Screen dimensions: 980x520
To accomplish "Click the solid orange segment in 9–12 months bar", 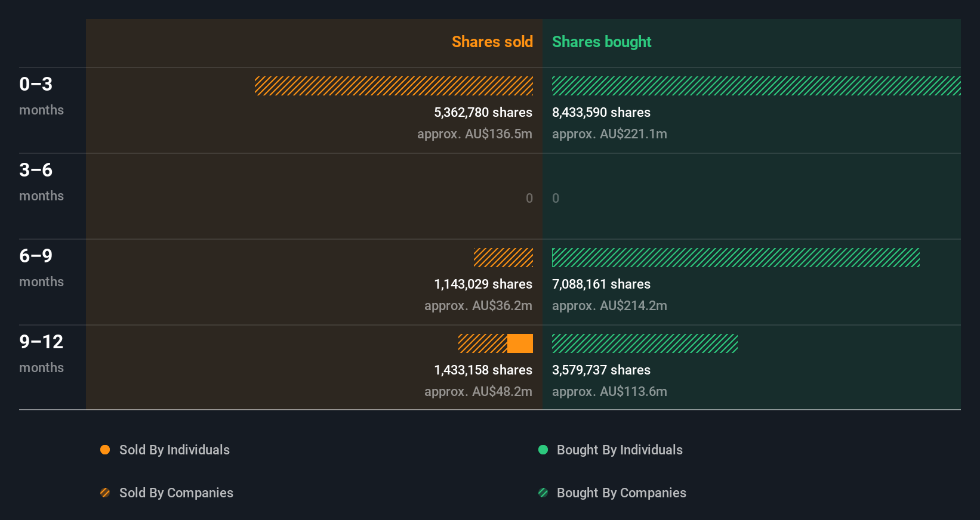I will 520,343.
